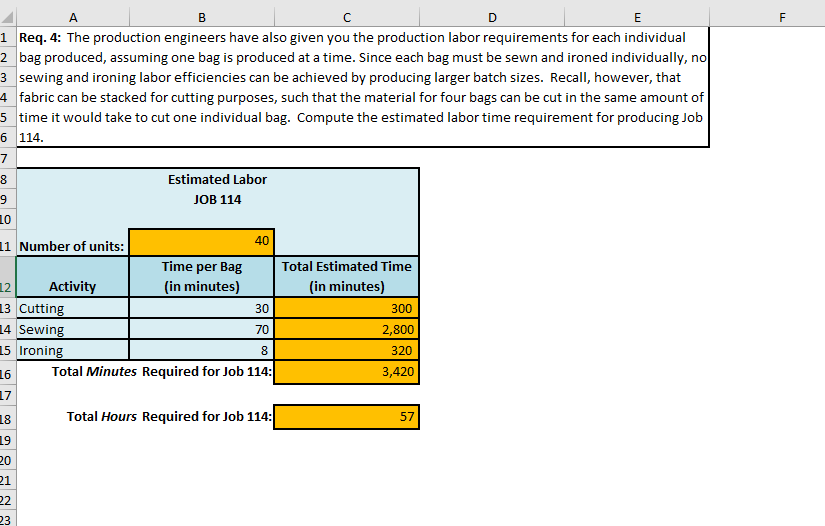Select column F header
The height and width of the screenshot is (526, 825).
point(782,17)
